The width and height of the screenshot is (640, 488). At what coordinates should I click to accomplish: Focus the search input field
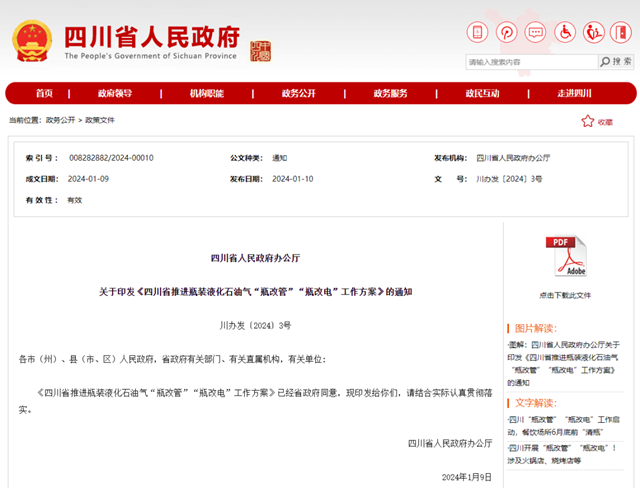531,62
